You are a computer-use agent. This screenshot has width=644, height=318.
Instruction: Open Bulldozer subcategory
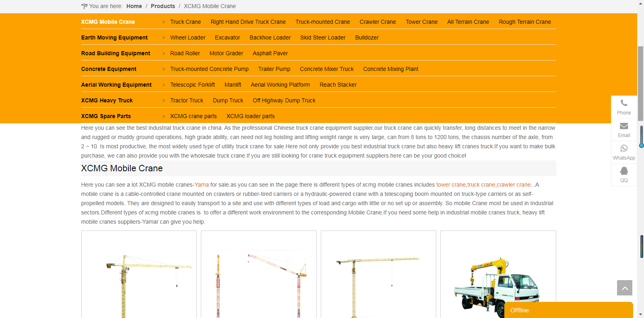click(367, 37)
